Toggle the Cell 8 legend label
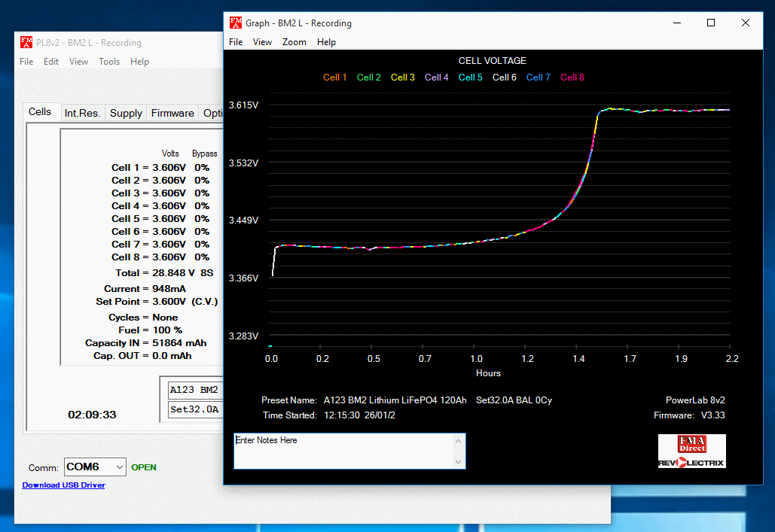The width and height of the screenshot is (775, 532). tap(572, 78)
